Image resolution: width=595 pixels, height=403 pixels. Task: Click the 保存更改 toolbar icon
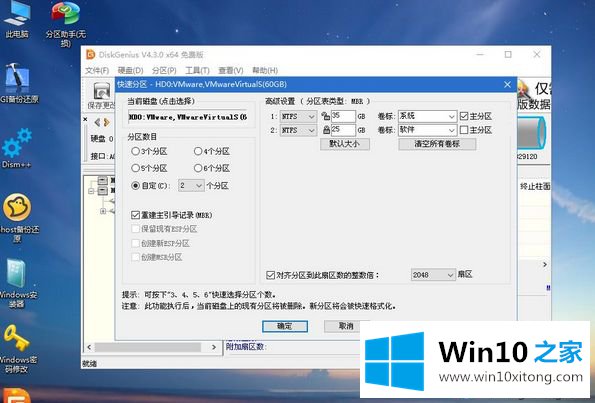(101, 95)
